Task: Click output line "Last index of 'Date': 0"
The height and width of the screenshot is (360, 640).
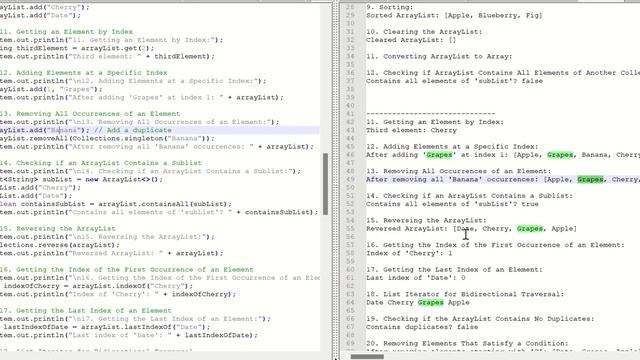Action: [x=416, y=278]
